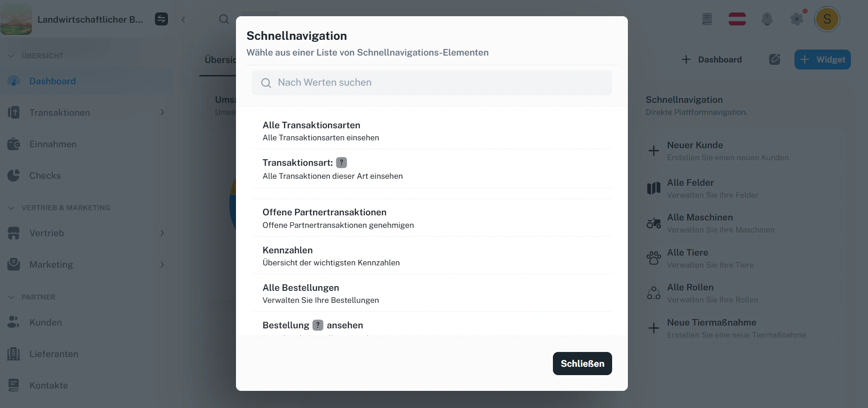This screenshot has height=408, width=868.
Task: Click the swap icon beside the company name
Action: [161, 19]
